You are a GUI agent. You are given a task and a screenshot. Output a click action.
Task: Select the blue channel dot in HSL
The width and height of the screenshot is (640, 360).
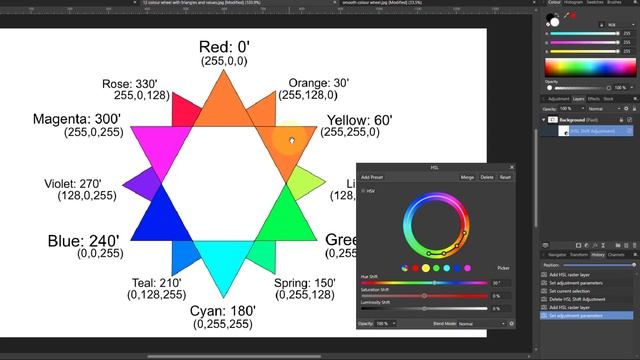click(x=457, y=268)
